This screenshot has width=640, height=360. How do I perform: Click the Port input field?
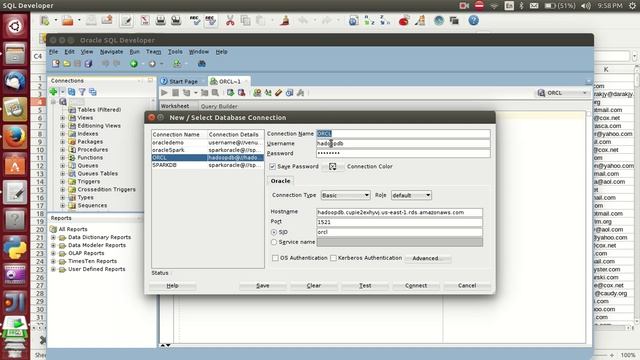coord(399,222)
